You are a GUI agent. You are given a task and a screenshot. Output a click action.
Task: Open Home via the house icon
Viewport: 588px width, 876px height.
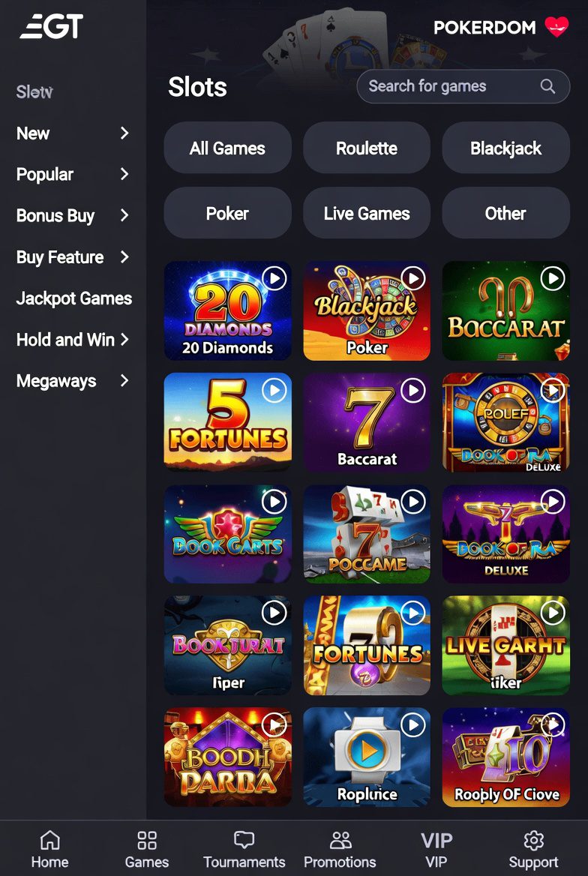pyautogui.click(x=49, y=840)
